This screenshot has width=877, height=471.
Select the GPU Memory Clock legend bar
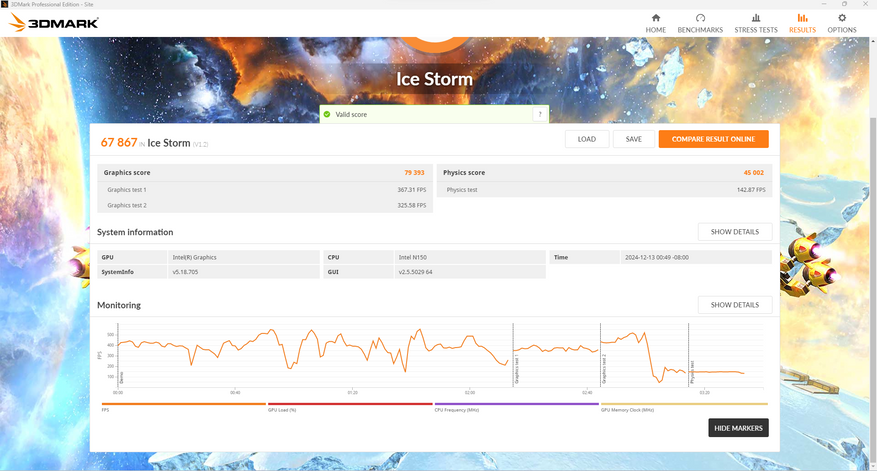click(x=684, y=404)
